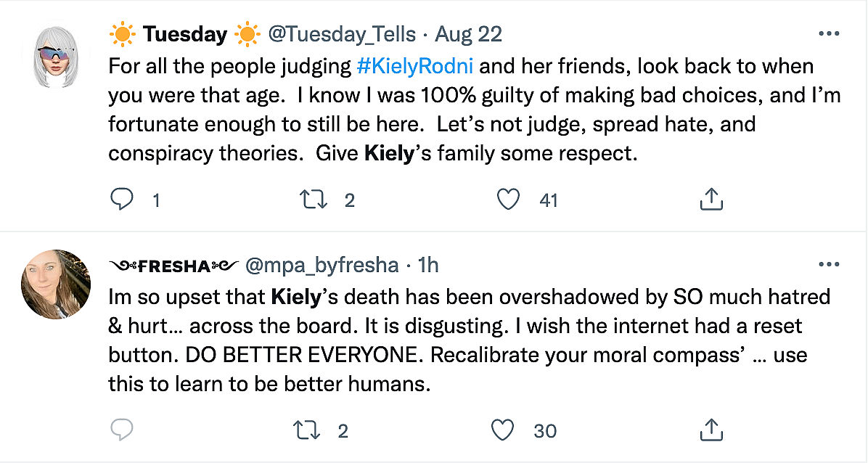Open the FRESHA display name profile

pos(173,266)
